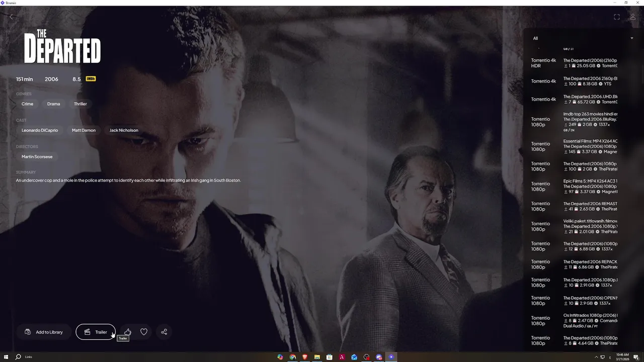Screen dimensions: 644x362
Task: Click the heart love icon
Action: pyautogui.click(x=144, y=332)
